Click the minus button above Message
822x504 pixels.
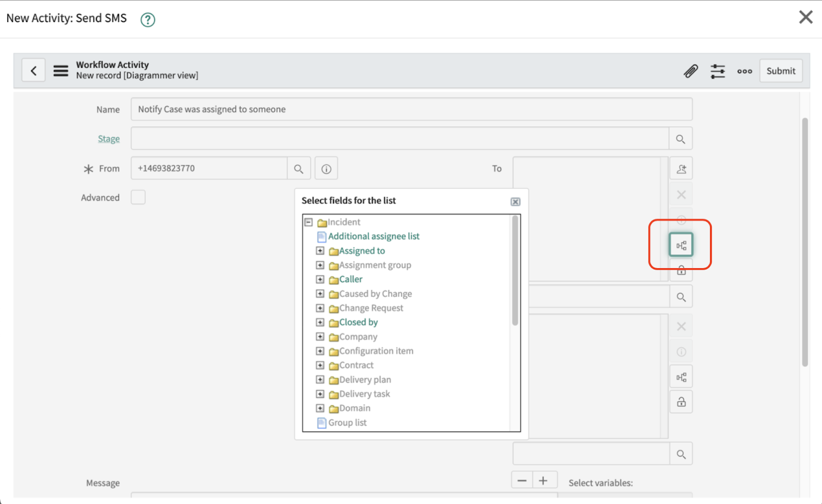522,481
